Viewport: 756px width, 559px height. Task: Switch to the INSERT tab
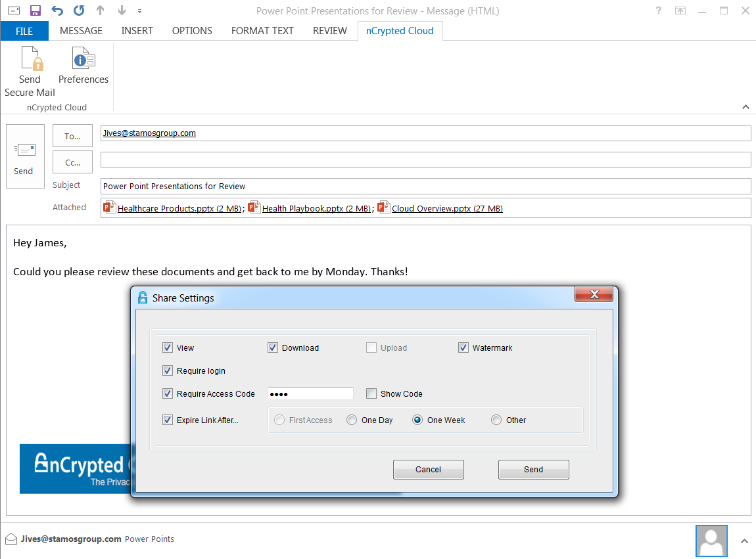[137, 31]
